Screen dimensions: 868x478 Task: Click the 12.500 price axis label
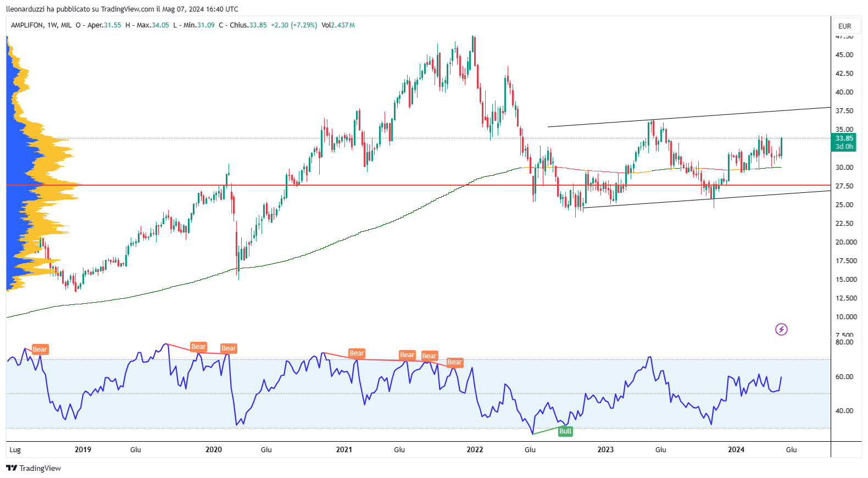click(846, 298)
